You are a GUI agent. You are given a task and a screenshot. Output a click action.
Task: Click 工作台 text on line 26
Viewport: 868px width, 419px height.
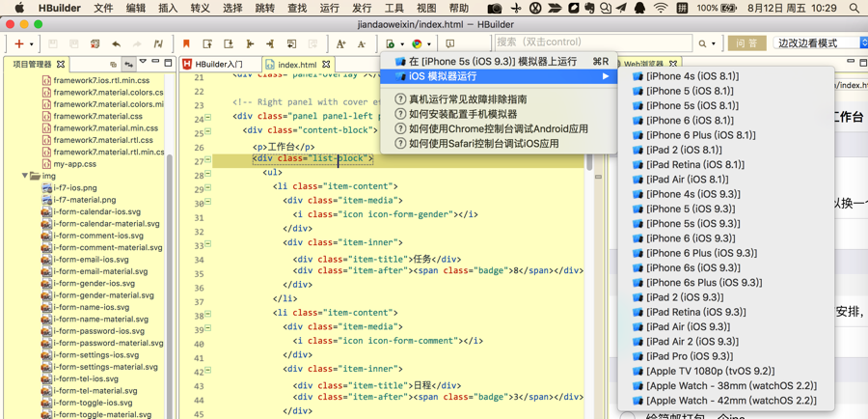point(282,147)
